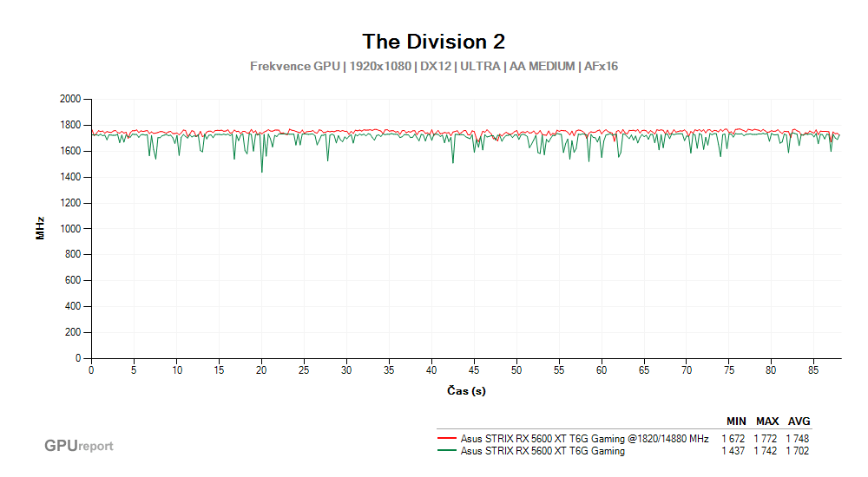Click the x-axis tick label '55'
The height and width of the screenshot is (477, 868).
pos(559,370)
